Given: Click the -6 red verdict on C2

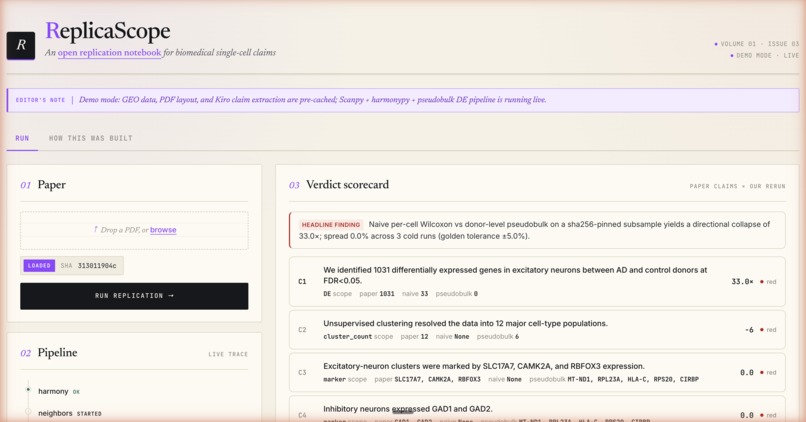Looking at the screenshot, I should click(x=760, y=329).
